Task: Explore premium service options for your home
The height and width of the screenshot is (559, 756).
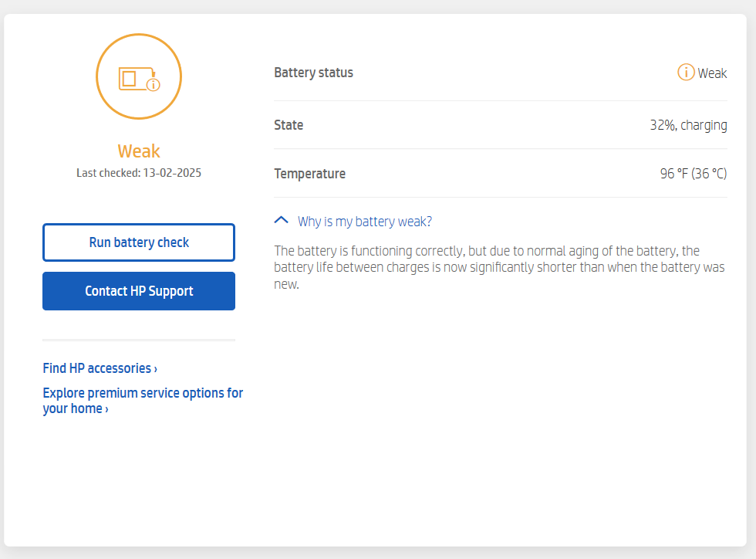Action: [x=142, y=400]
